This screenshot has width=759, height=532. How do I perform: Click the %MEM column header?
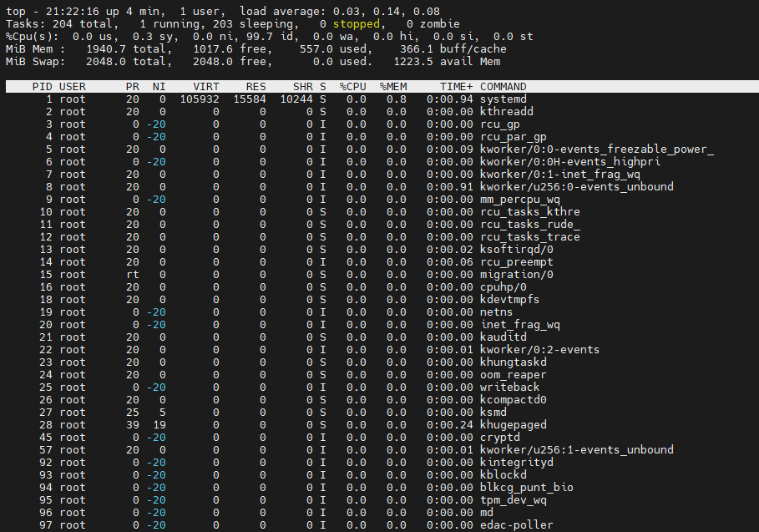(393, 87)
